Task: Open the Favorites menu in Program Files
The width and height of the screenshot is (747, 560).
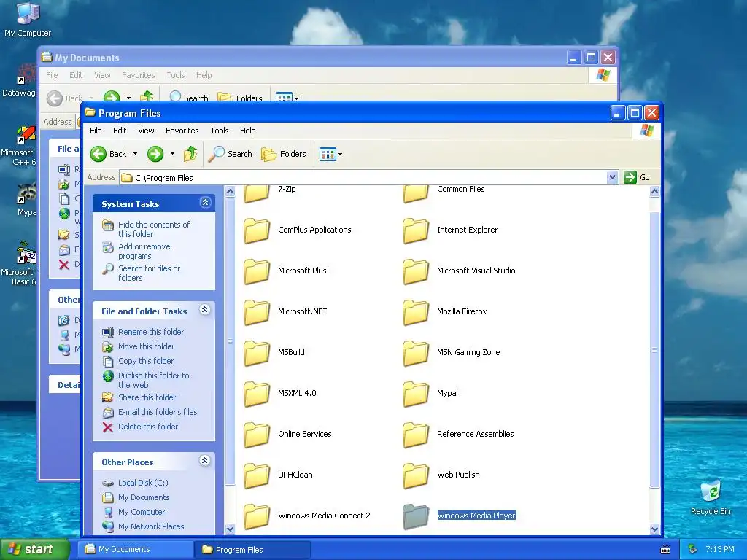Action: pyautogui.click(x=182, y=131)
